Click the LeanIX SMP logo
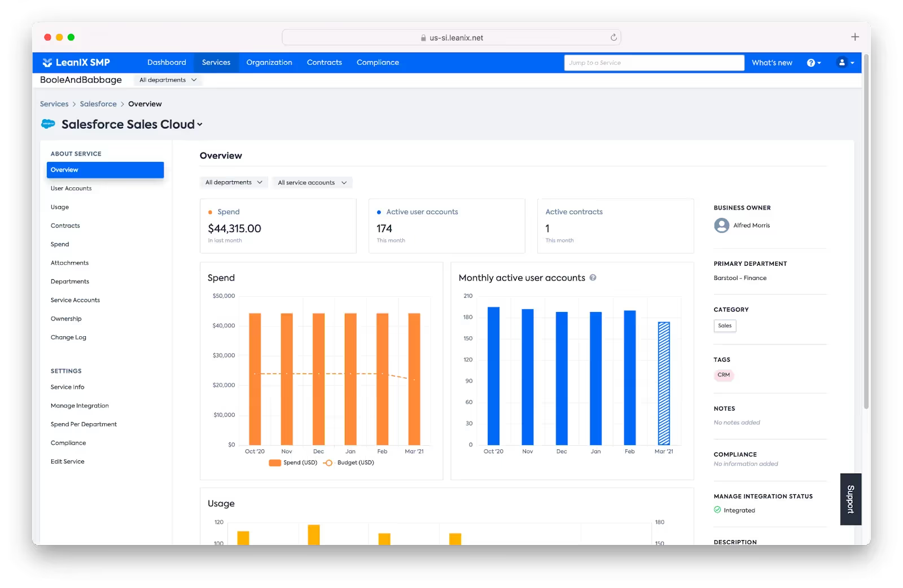The width and height of the screenshot is (903, 588). point(76,63)
